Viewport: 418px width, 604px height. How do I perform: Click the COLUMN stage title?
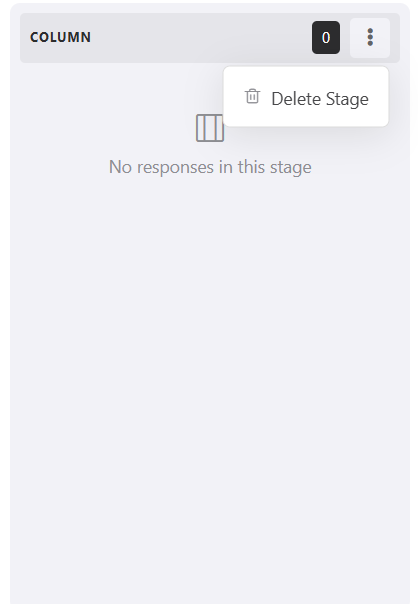tap(60, 37)
